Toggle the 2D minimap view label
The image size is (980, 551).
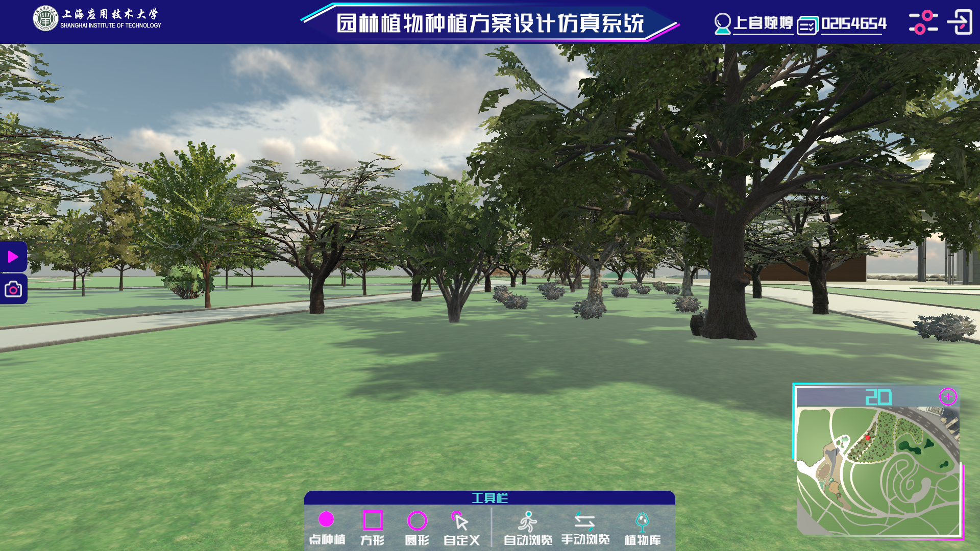click(878, 397)
